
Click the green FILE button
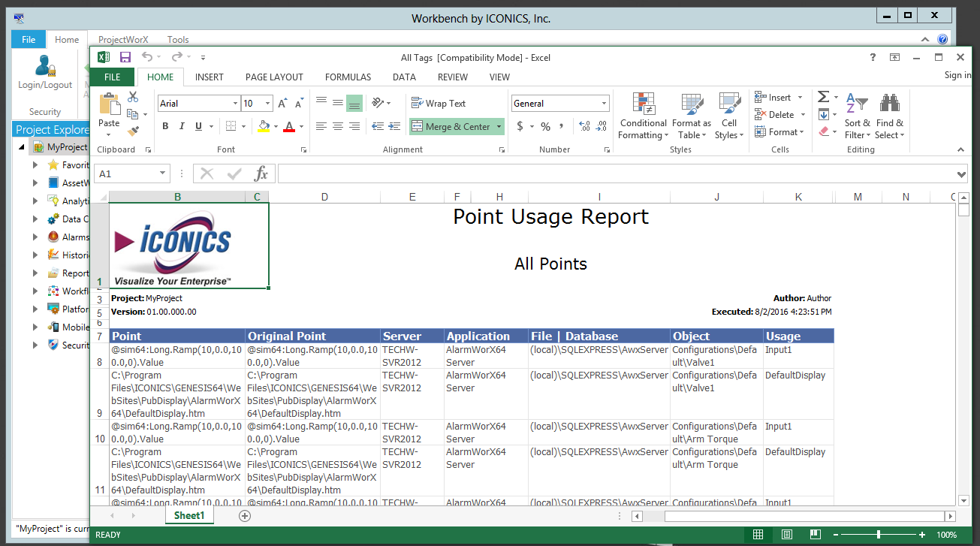113,77
